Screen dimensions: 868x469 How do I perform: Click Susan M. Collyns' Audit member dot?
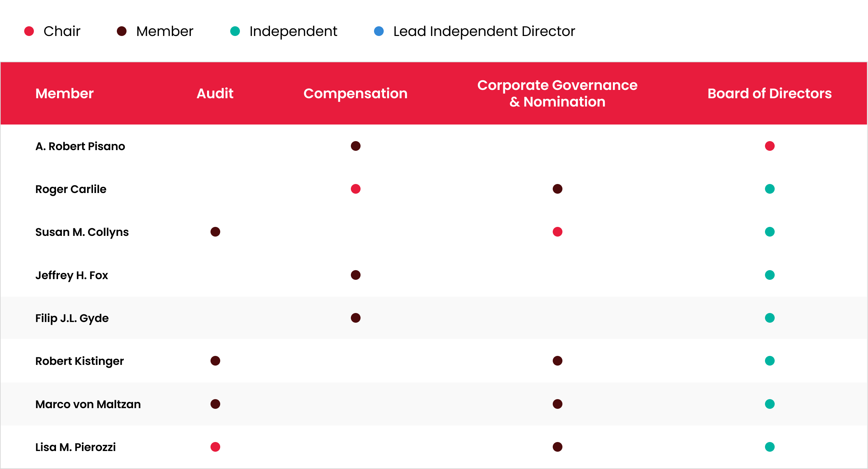[215, 232]
